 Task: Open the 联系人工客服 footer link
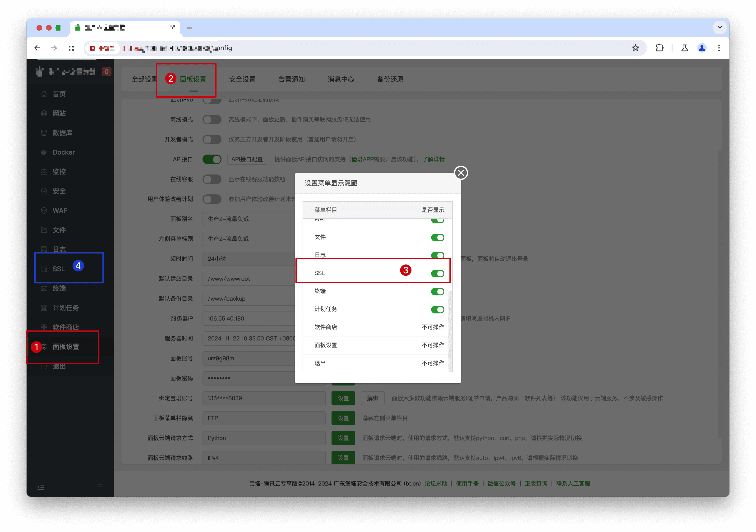[x=573, y=484]
